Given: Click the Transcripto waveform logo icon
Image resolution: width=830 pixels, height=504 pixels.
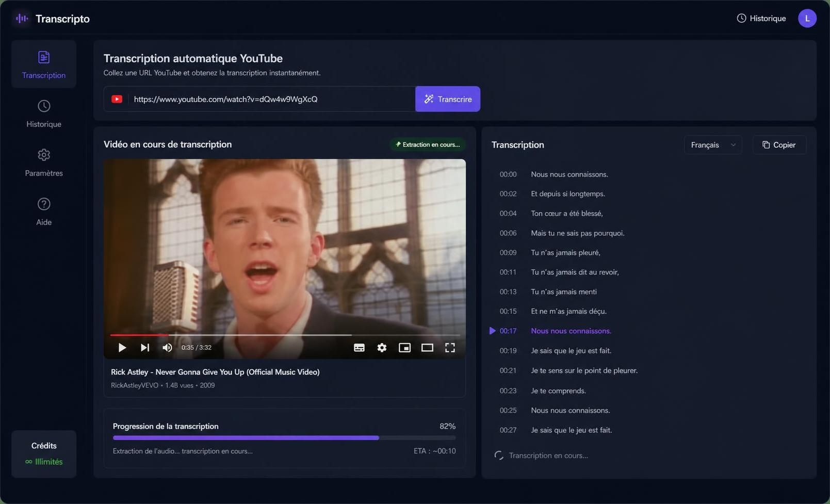Looking at the screenshot, I should click(22, 19).
